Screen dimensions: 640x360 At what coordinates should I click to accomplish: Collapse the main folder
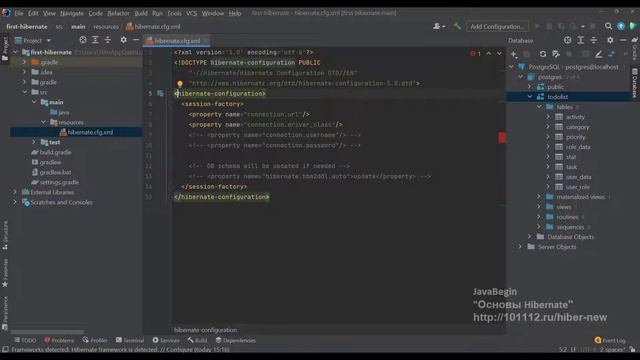pos(34,102)
